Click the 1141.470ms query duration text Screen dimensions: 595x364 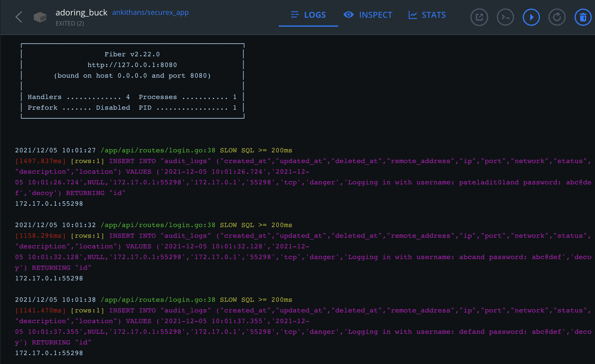click(x=40, y=310)
